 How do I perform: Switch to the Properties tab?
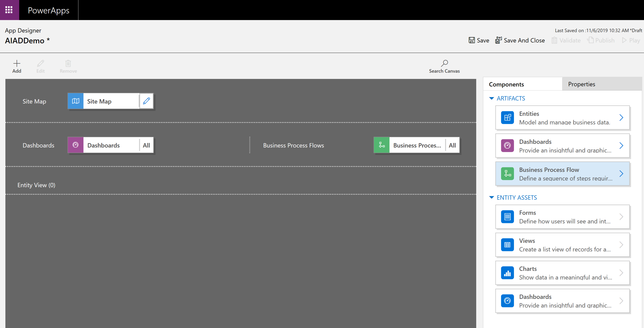pos(581,84)
